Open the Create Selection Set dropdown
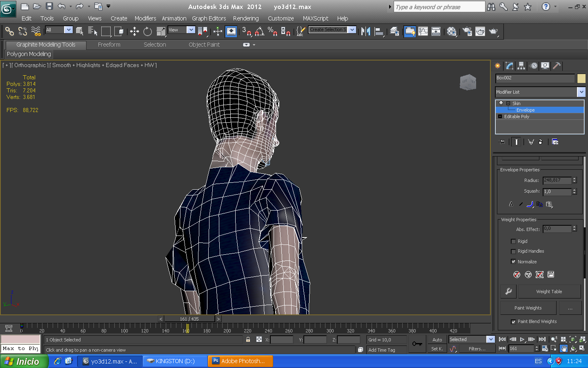 pos(352,30)
